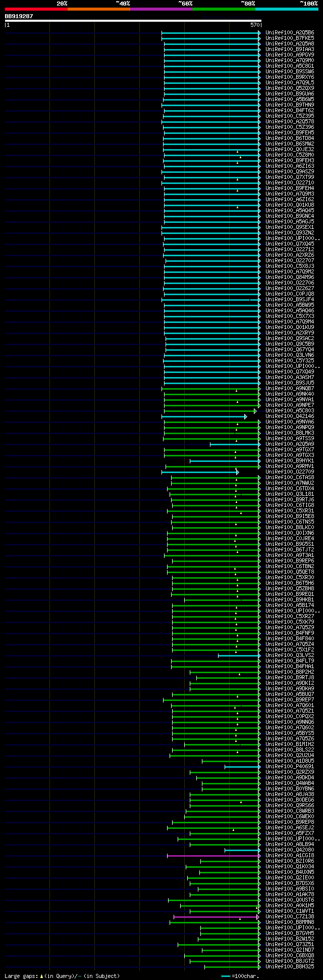
Task: Open hit UniRef100_Q2U2U4
Action: [x=290, y=756]
